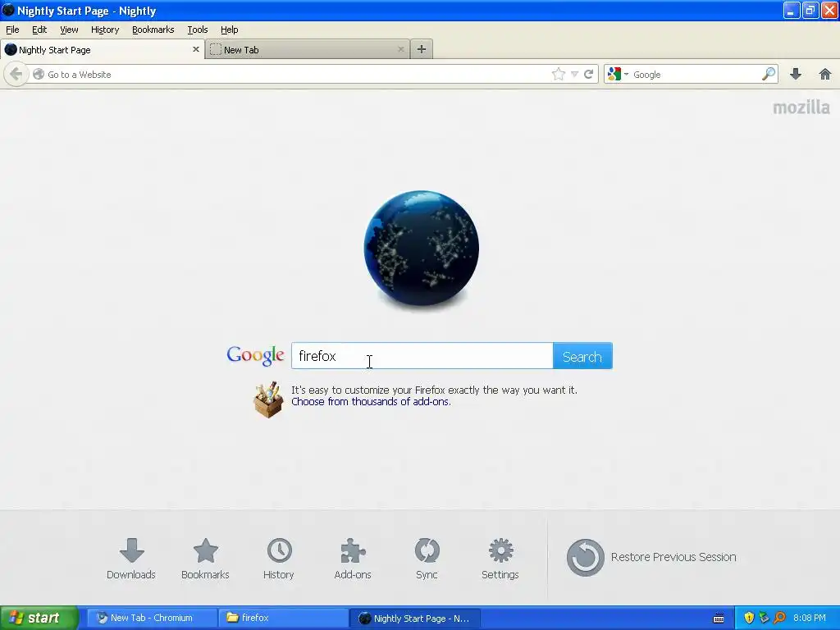Bookmark this page with the star icon
This screenshot has height=630, width=840.
point(558,75)
